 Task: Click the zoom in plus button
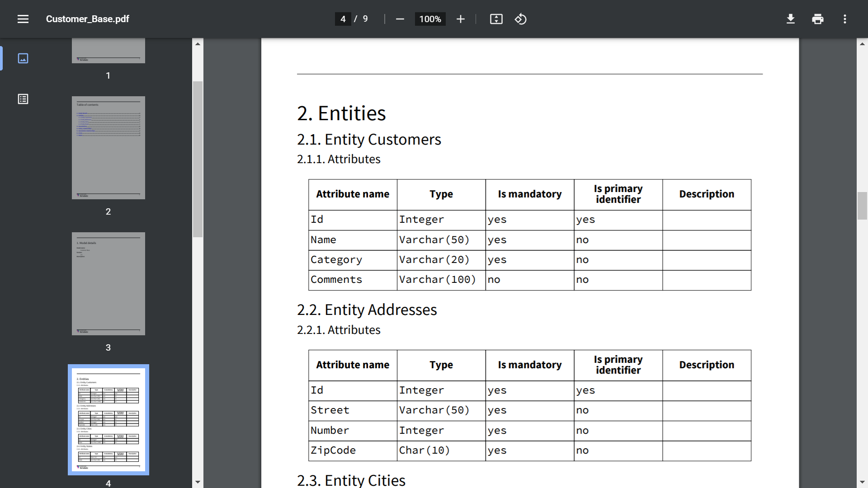click(x=460, y=19)
